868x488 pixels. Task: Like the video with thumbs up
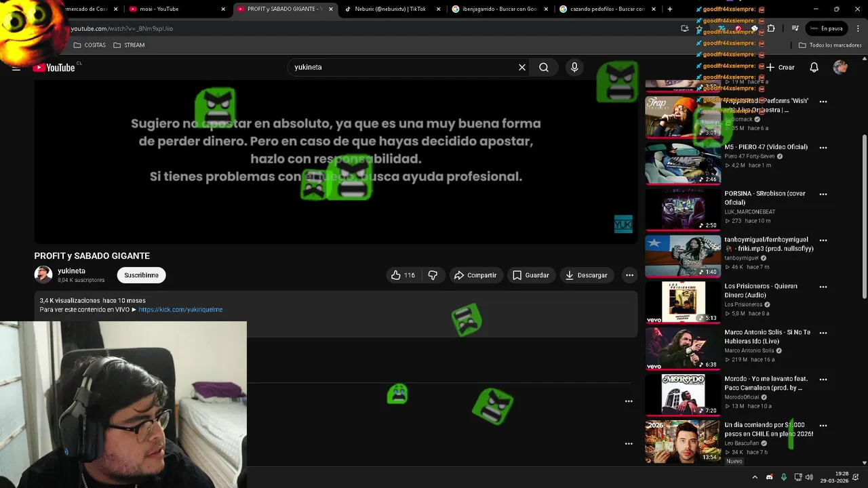(404, 275)
